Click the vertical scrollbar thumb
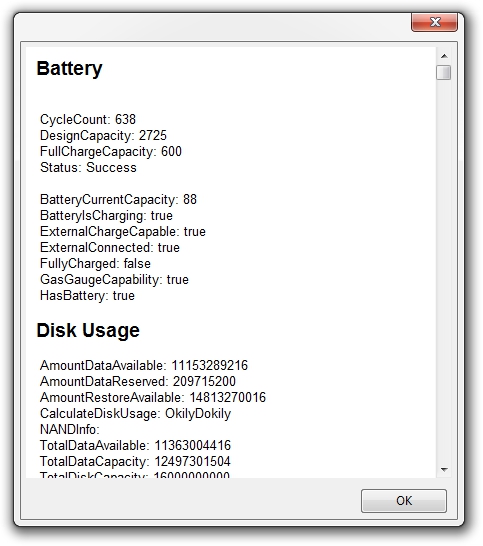Image resolution: width=483 pixels, height=546 pixels. coord(444,72)
